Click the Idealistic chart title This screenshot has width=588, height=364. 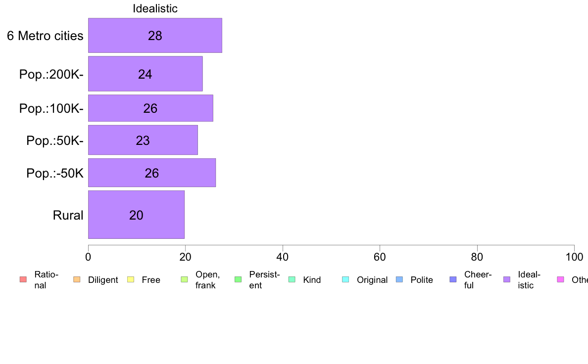[155, 8]
